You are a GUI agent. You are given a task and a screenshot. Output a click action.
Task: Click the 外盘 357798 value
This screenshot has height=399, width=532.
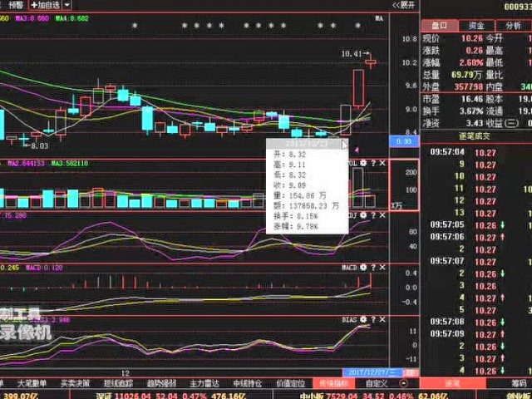coord(468,86)
